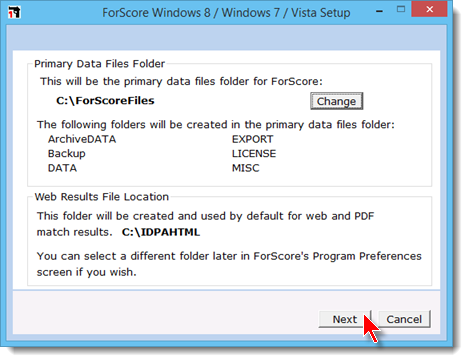Image resolution: width=468 pixels, height=362 pixels.
Task: Click the ForScore Setup window title text
Action: [226, 13]
